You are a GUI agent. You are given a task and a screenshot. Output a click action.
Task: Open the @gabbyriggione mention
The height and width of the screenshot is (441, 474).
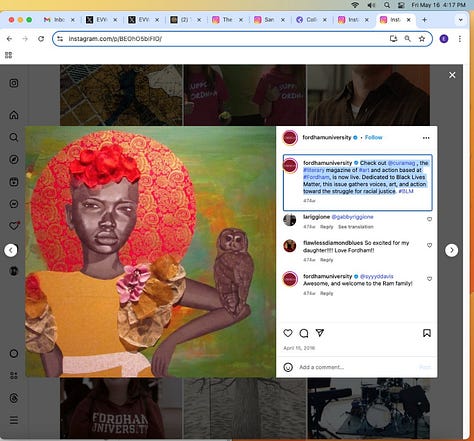[x=352, y=217]
